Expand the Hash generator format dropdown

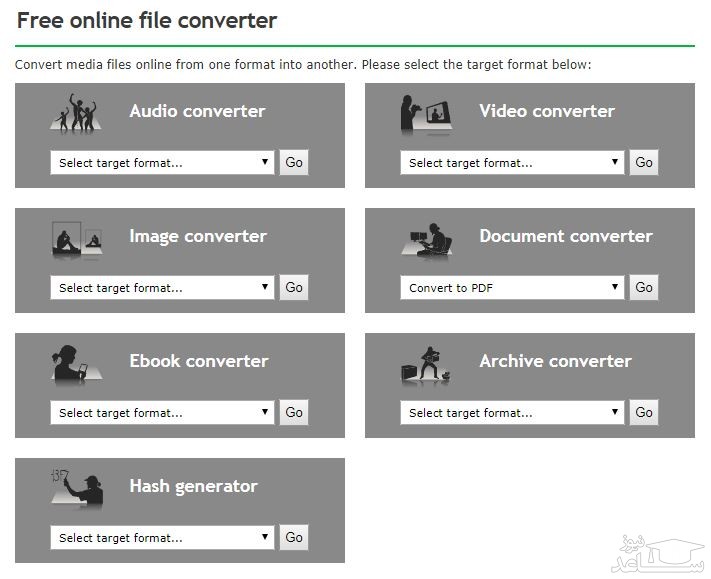(162, 538)
